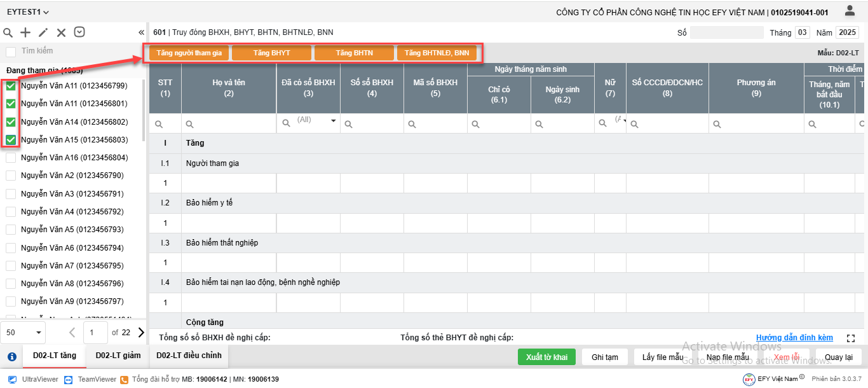Screen dimensions: 868x388
Task: Open the Hướng dẫn đính kèm link
Action: (x=794, y=338)
